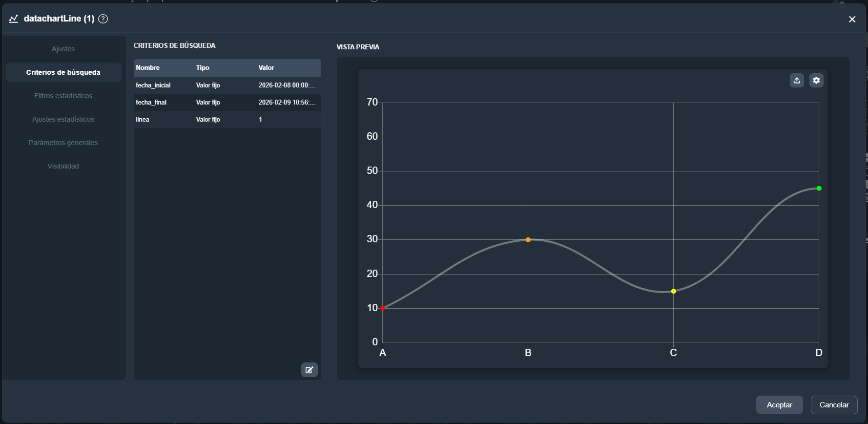Go to Parámetros generales tab
The height and width of the screenshot is (424, 868).
[x=63, y=143]
